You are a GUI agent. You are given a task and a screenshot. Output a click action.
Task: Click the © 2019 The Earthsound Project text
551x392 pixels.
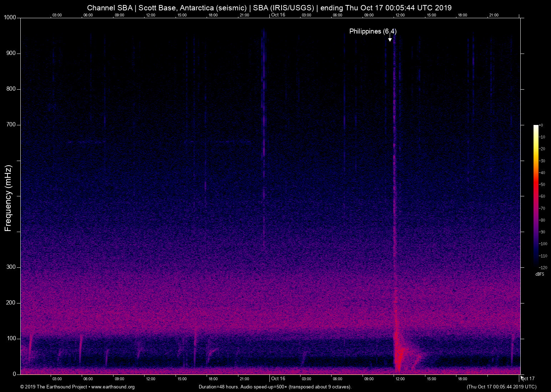(x=54, y=387)
